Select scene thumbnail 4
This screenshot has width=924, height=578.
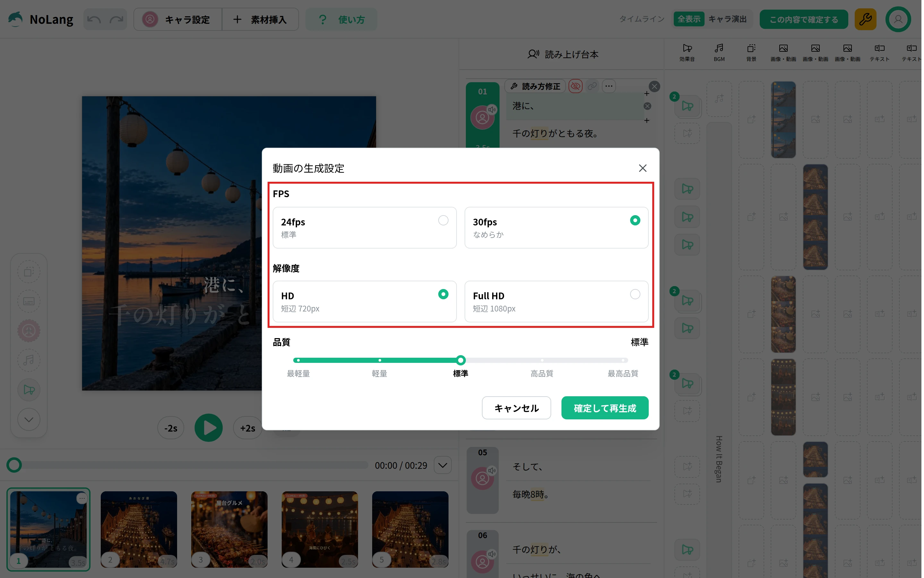[320, 530]
